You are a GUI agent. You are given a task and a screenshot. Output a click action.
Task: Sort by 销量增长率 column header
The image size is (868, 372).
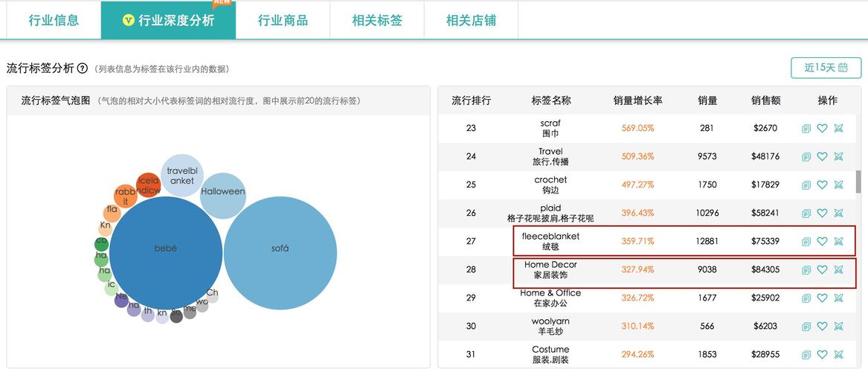pyautogui.click(x=637, y=100)
